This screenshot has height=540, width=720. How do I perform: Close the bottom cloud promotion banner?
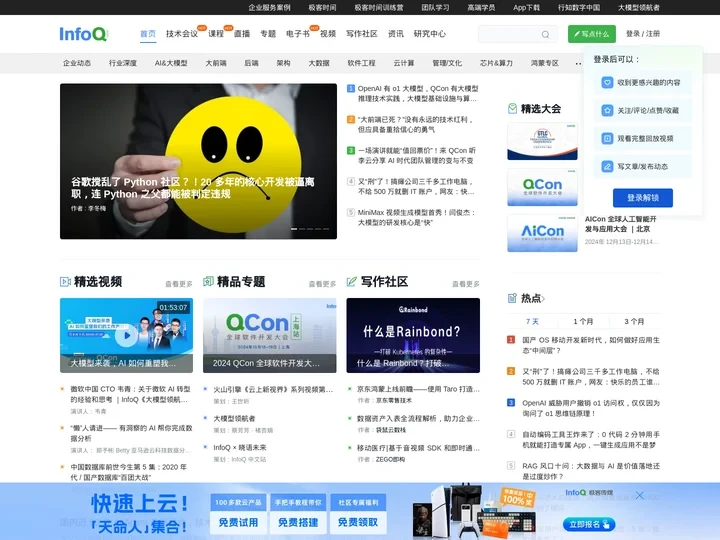[640, 495]
